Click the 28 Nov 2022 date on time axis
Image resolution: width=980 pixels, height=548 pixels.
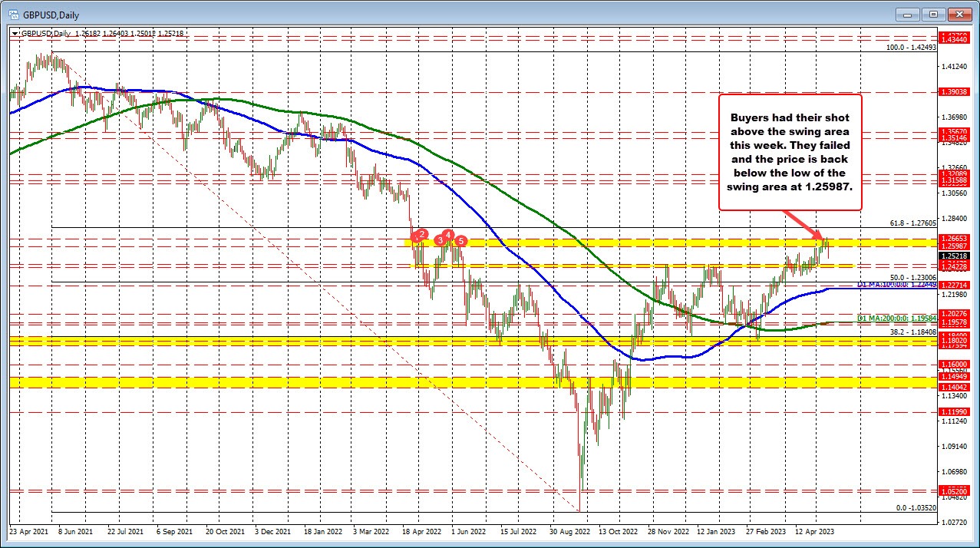[668, 530]
